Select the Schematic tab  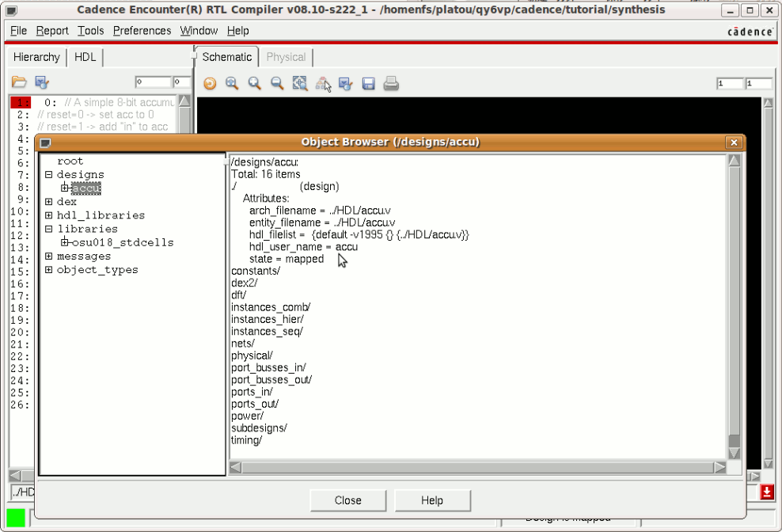227,57
